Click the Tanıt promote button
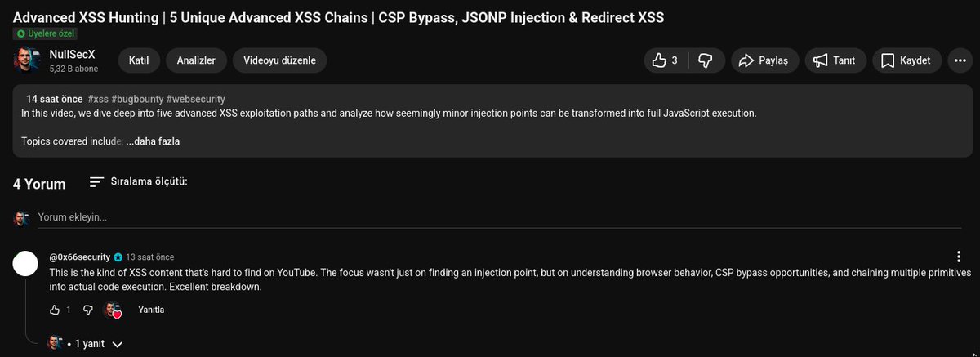Screen dimensions: 980x357 (835, 60)
